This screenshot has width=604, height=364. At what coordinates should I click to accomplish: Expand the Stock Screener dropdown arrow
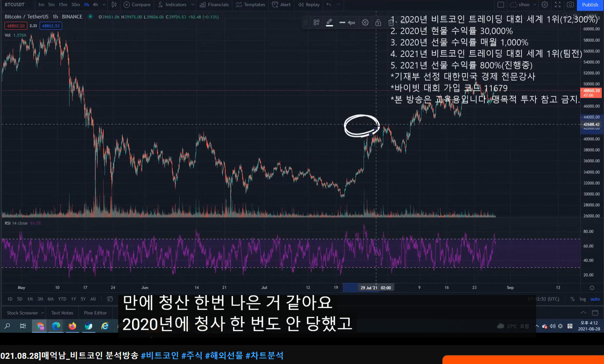(x=43, y=313)
